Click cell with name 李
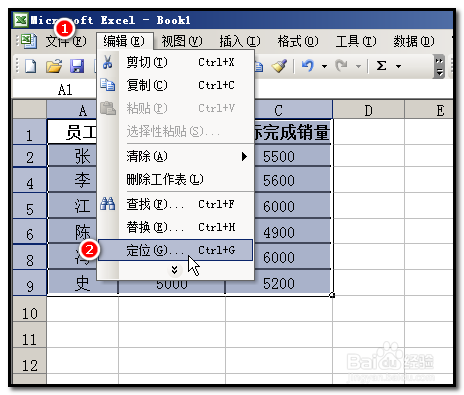Screen dimensions: 464x395 [73, 180]
